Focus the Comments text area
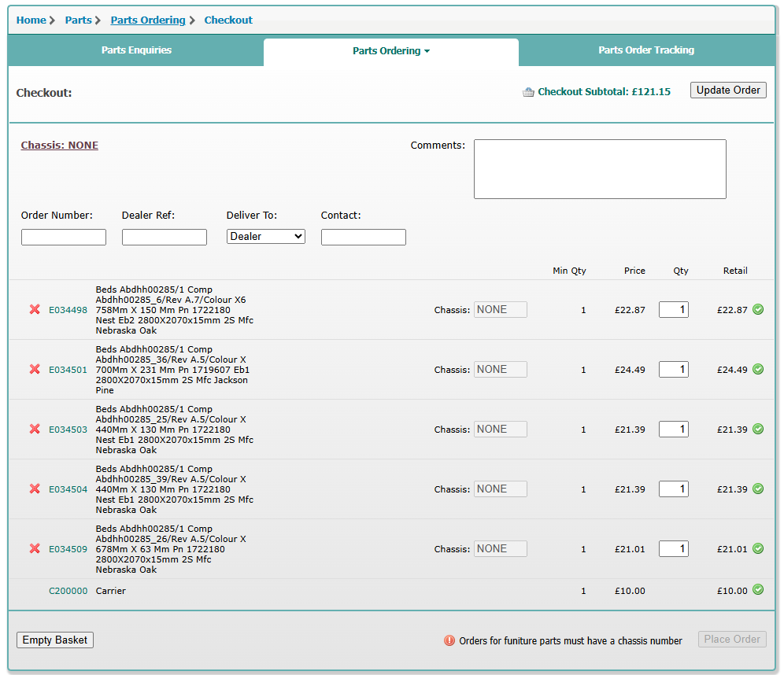Viewport: 784px width, 675px height. 599,169
